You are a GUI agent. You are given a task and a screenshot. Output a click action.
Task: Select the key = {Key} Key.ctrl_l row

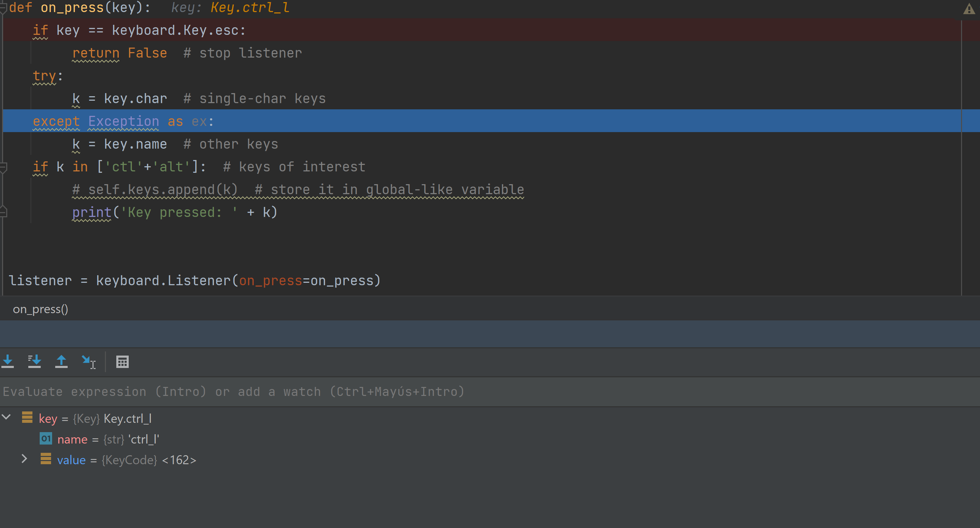[490, 419]
